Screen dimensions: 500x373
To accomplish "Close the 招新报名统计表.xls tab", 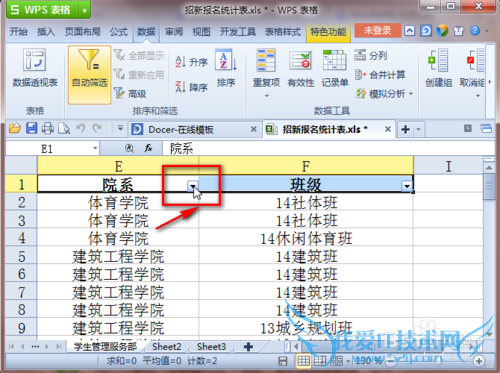I will tap(388, 129).
